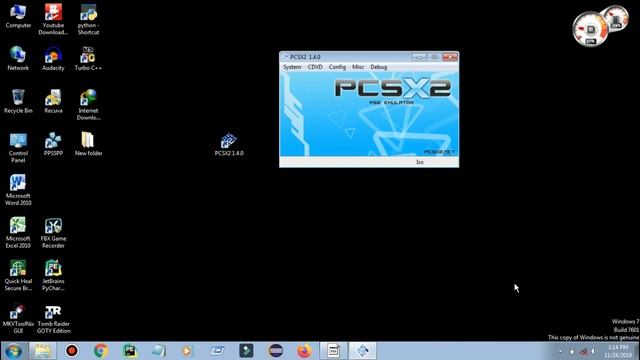
Task: Select the Recuva desktop icon
Action: point(53,102)
